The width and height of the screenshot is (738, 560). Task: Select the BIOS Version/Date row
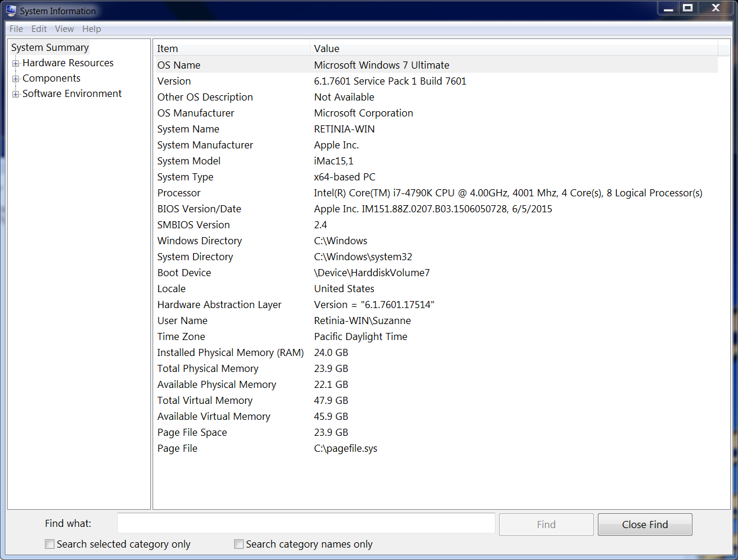coord(436,209)
